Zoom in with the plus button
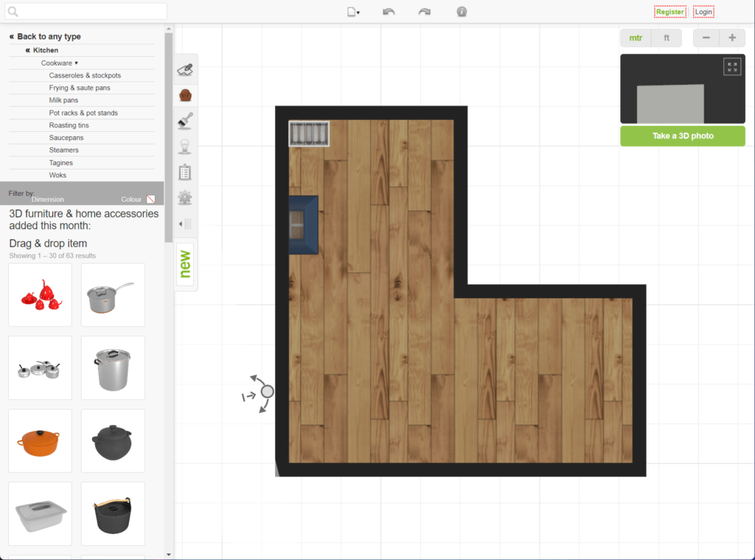Image resolution: width=755 pixels, height=560 pixels. click(732, 38)
